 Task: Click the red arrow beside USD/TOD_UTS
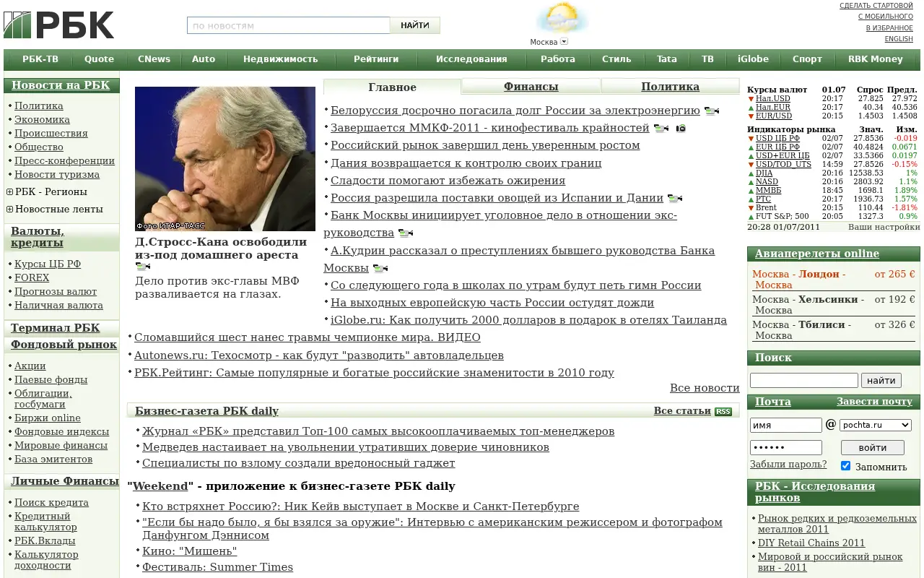point(751,165)
